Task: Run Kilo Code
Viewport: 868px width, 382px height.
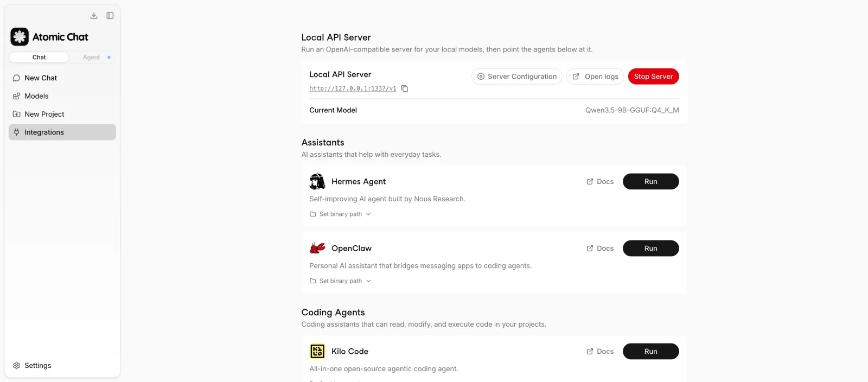Action: [651, 352]
